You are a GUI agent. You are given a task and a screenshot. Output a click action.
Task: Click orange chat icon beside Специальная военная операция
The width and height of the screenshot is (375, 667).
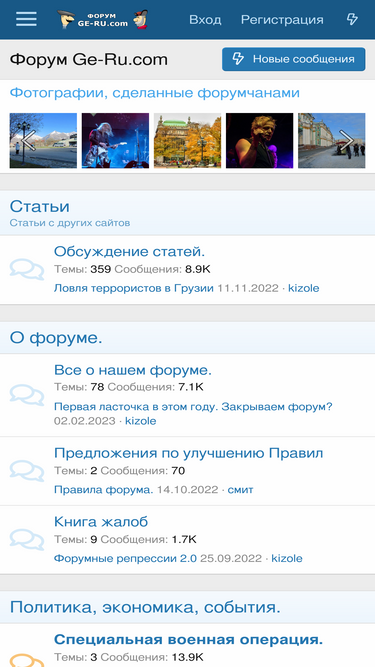[27, 659]
